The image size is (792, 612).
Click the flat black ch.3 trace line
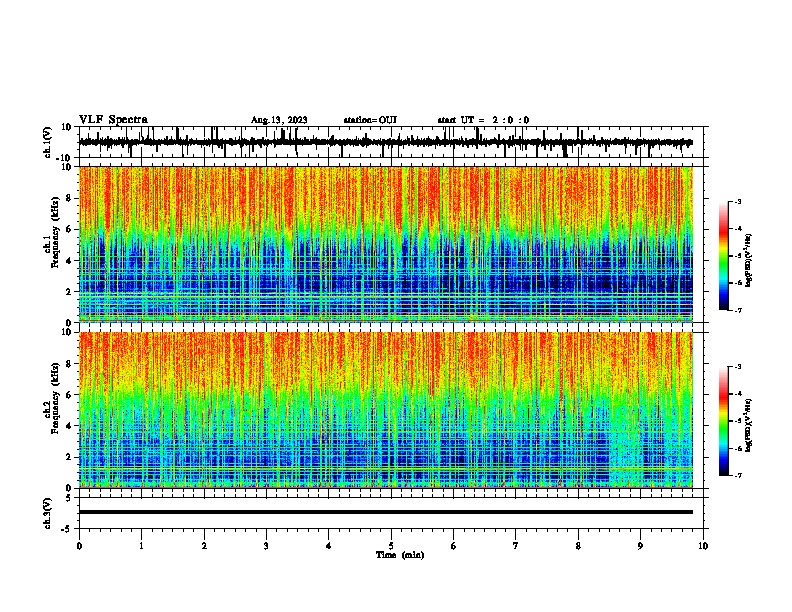tap(385, 512)
